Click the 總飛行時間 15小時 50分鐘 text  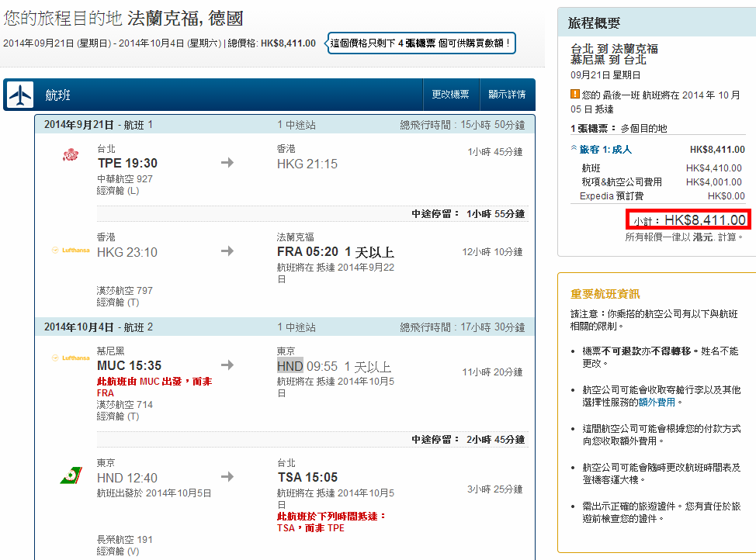pyautogui.click(x=463, y=125)
